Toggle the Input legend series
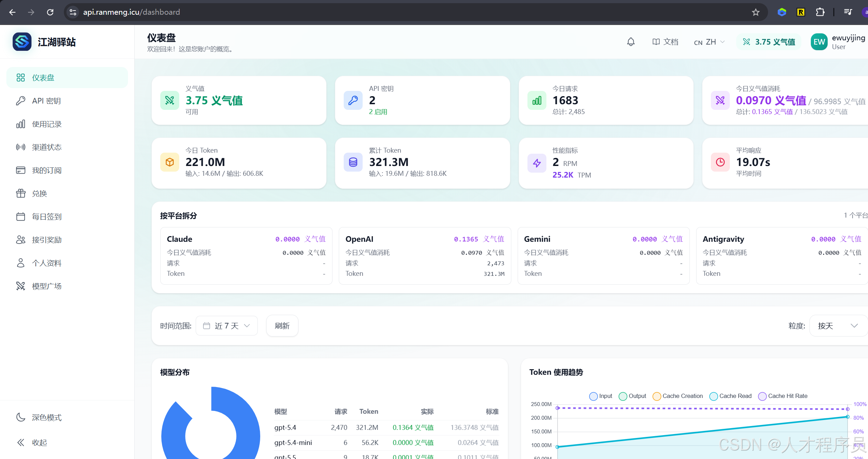The image size is (868, 459). 601,396
